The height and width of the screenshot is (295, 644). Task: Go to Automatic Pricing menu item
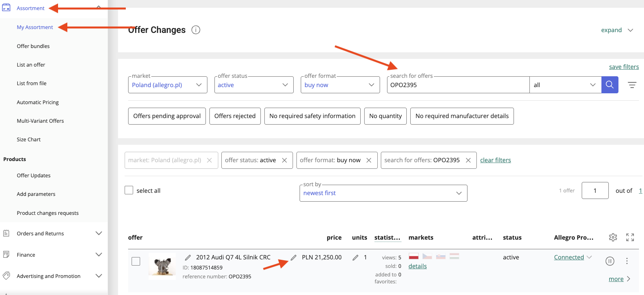click(x=38, y=102)
